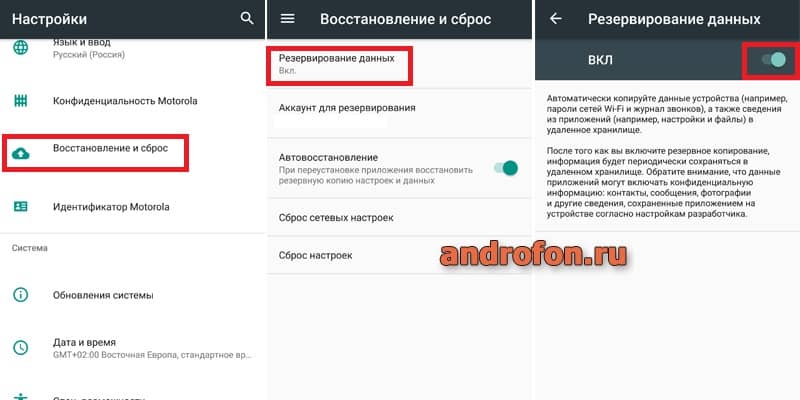Tap the search magnifier icon in Настройки
Image resolution: width=800 pixels, height=400 pixels.
point(247,18)
